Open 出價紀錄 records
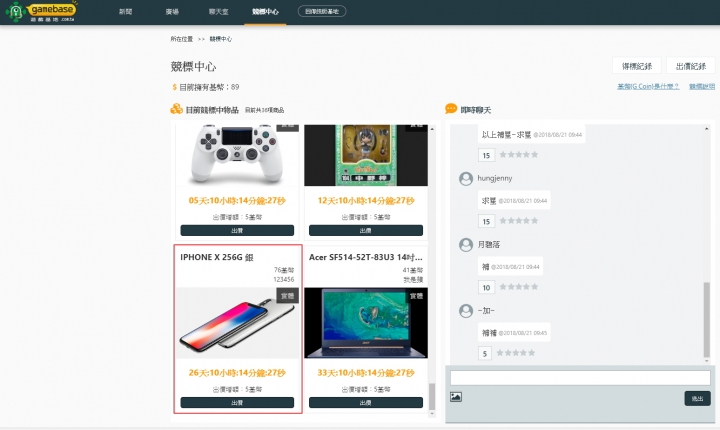The height and width of the screenshot is (430, 720). coord(691,66)
